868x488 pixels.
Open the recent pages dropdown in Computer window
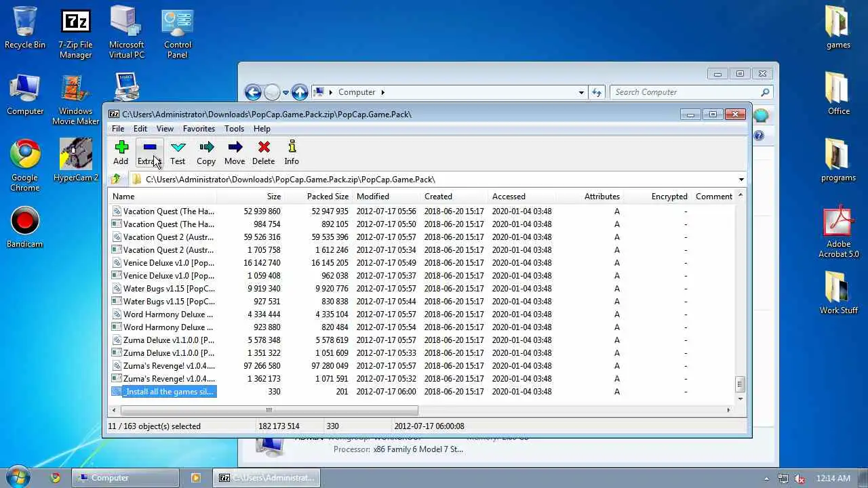(x=285, y=93)
